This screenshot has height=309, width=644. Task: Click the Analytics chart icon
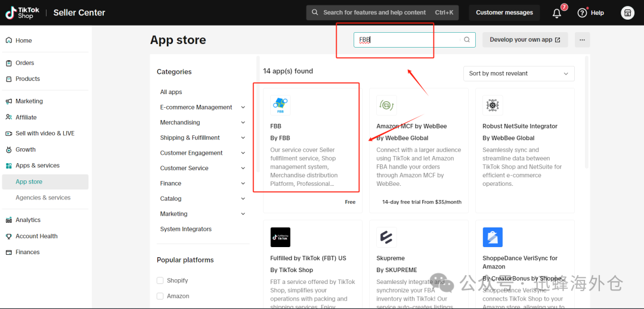click(8, 220)
